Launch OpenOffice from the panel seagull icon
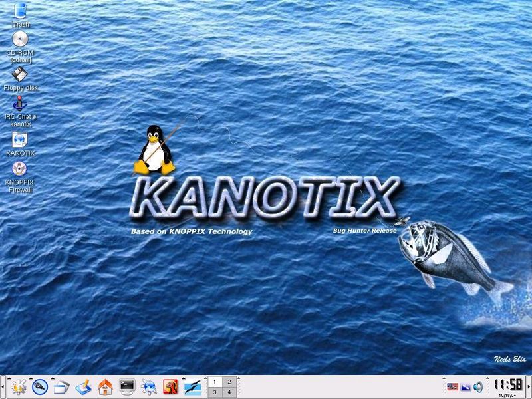Image resolution: width=532 pixels, height=399 pixels. click(x=192, y=387)
